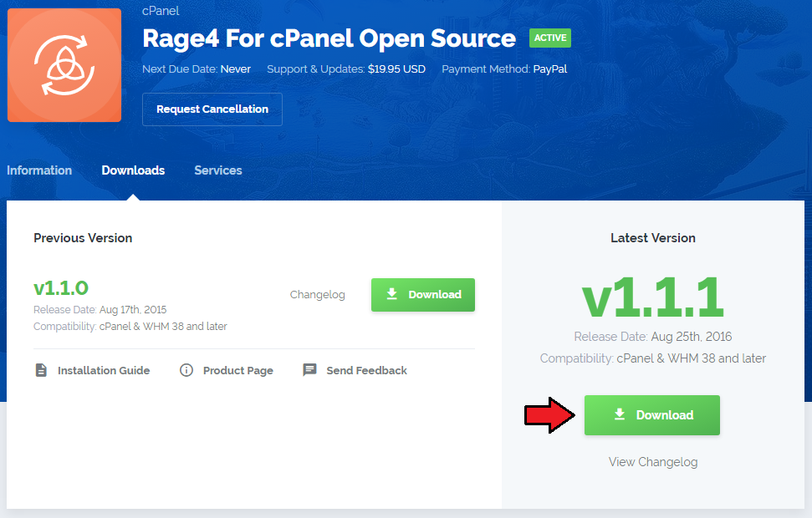Click the cPanel category label
The width and height of the screenshot is (812, 518).
click(x=161, y=11)
